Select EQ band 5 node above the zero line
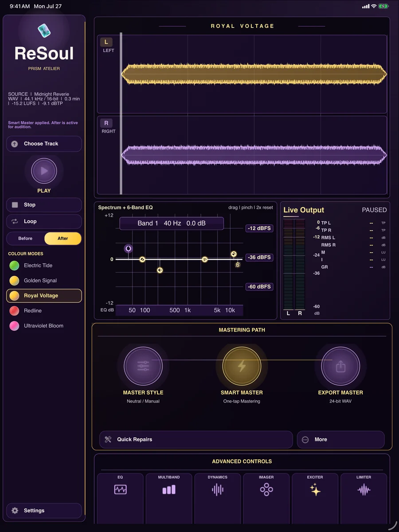Image resolution: width=399 pixels, height=532 pixels. click(234, 254)
